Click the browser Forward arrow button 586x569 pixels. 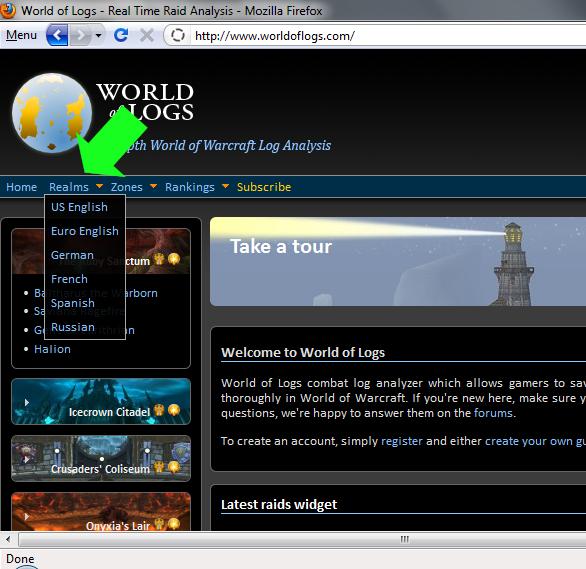(x=80, y=35)
